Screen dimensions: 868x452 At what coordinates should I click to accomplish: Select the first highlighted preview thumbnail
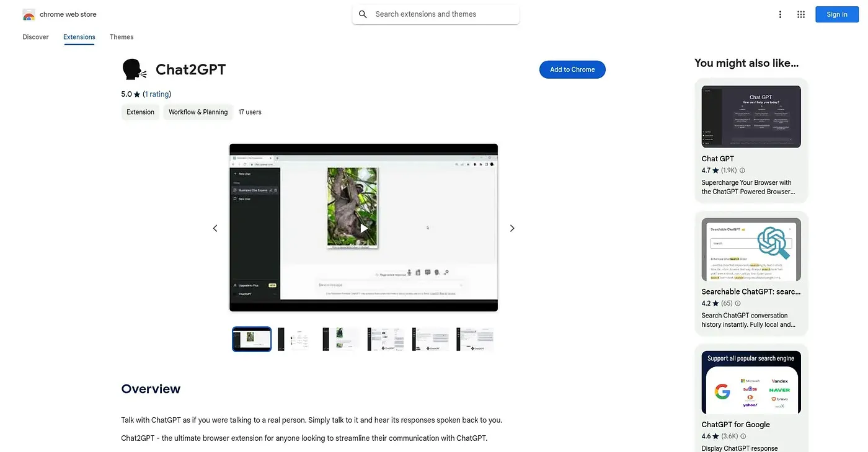(x=252, y=339)
